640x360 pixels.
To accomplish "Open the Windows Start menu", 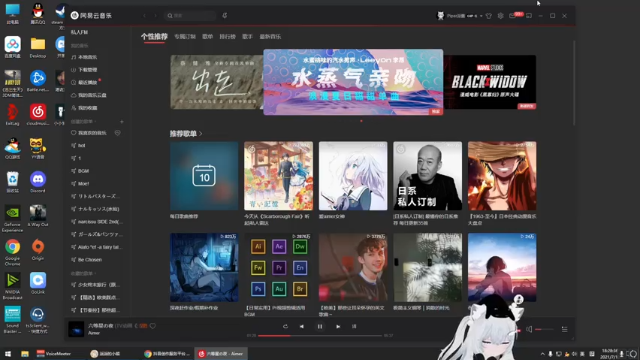I will [8, 354].
